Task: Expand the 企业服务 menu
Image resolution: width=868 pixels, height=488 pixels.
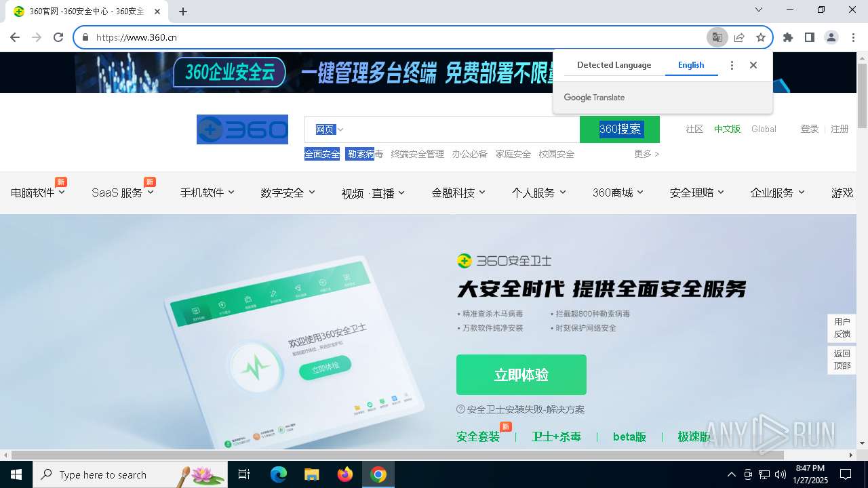Action: coord(777,192)
